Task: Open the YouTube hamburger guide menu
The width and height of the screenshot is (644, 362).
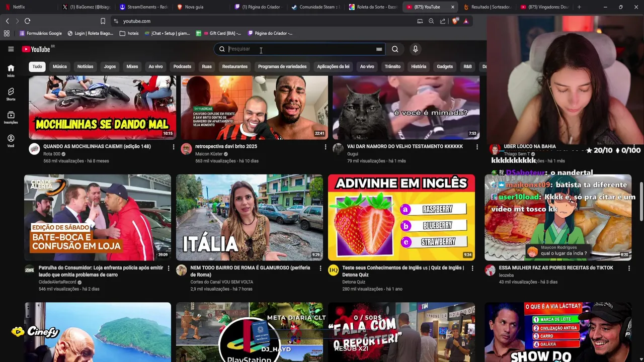Action: point(11,49)
